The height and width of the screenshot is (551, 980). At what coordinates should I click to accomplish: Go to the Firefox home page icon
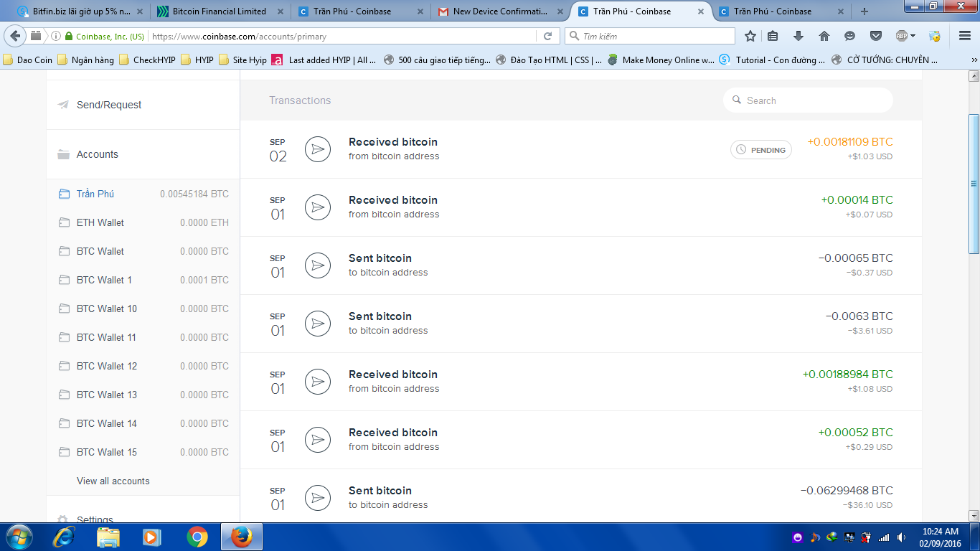(x=824, y=36)
